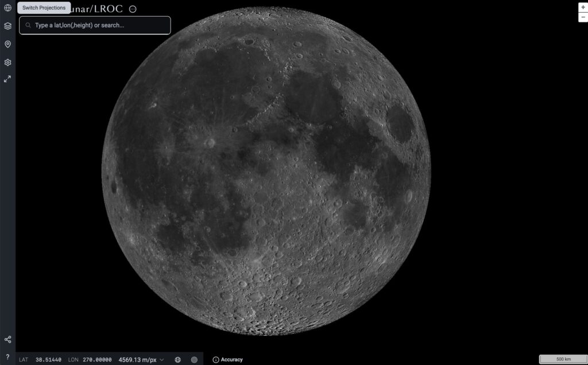Screen dimensions: 588x365
Task: Click the 500 km scale bar
Action: [x=563, y=359]
